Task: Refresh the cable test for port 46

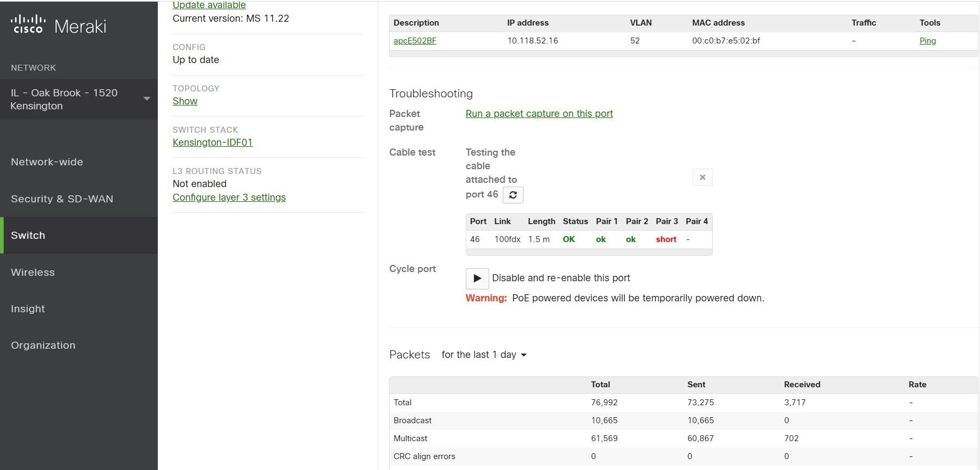Action: tap(513, 195)
